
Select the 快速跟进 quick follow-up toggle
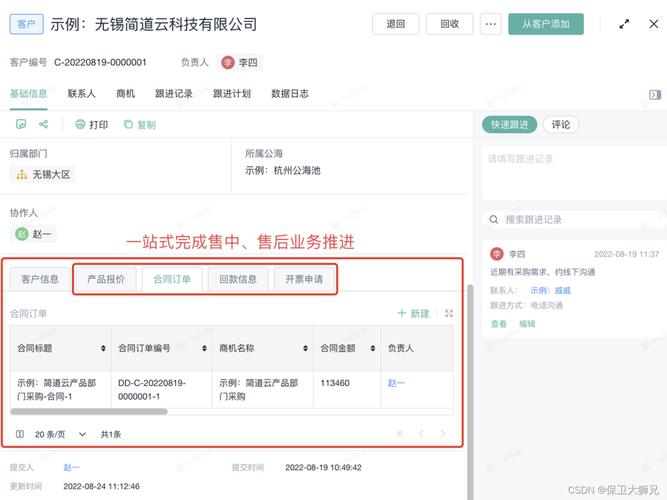tap(510, 125)
